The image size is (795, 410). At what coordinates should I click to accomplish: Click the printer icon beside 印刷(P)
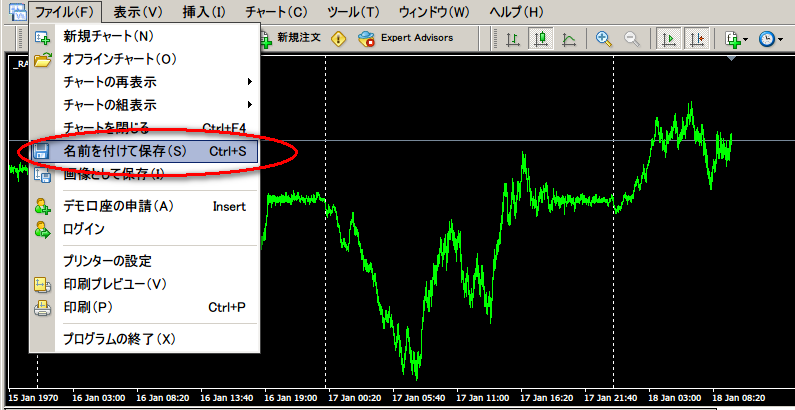(x=42, y=308)
